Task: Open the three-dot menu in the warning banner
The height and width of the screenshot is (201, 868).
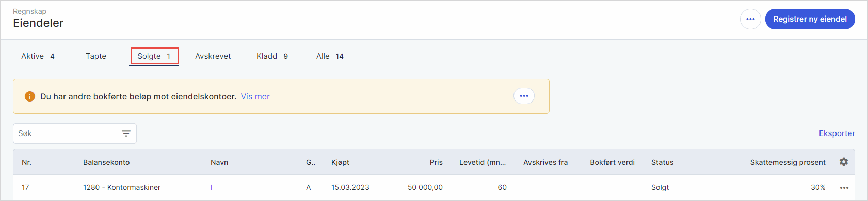Action: [524, 96]
